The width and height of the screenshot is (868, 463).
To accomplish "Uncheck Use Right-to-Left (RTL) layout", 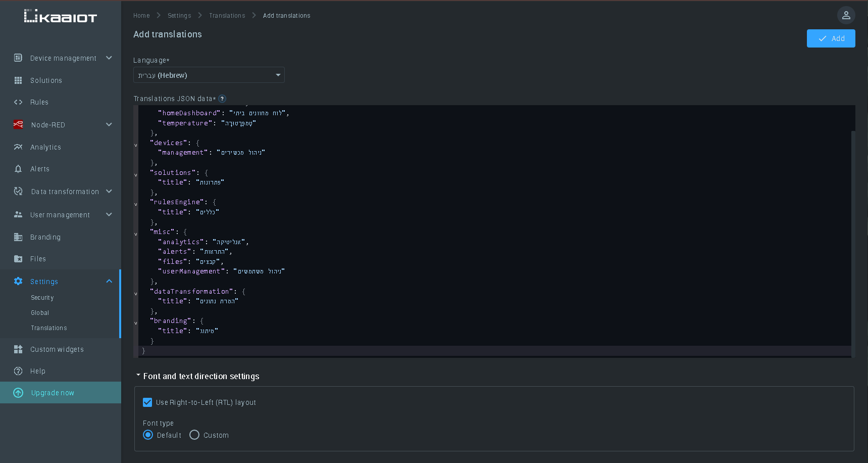I will point(147,402).
